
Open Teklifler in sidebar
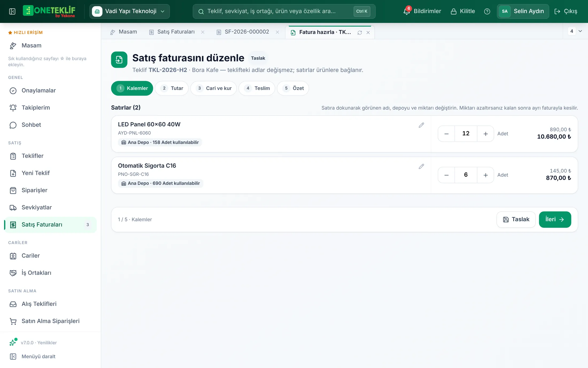coord(50,156)
